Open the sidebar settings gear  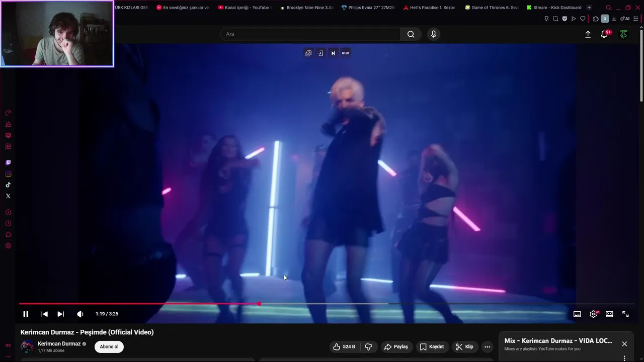coord(8,246)
